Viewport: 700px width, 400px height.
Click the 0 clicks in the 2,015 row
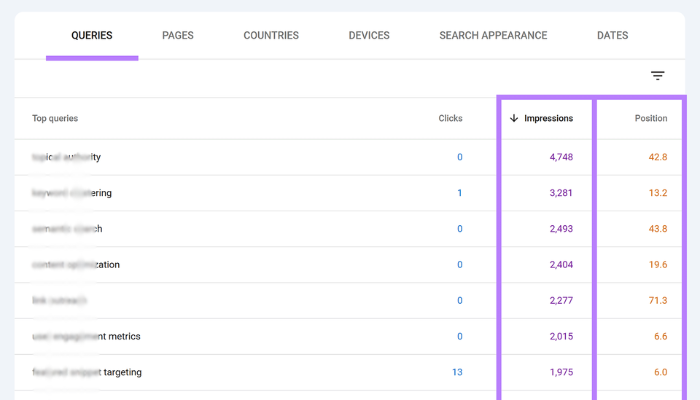pyautogui.click(x=460, y=336)
